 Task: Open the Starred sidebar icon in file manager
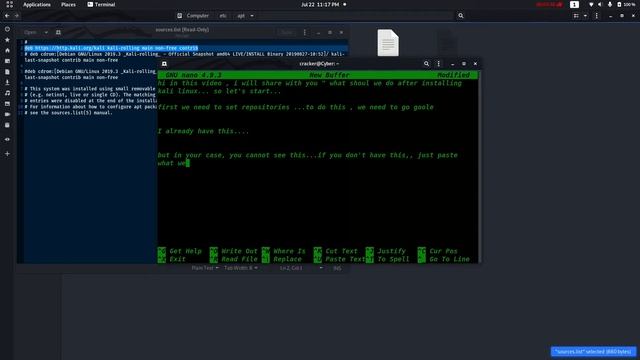7,40
